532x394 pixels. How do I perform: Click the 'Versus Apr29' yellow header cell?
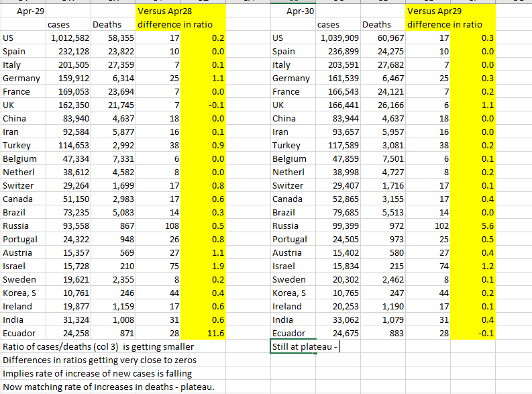450,11
